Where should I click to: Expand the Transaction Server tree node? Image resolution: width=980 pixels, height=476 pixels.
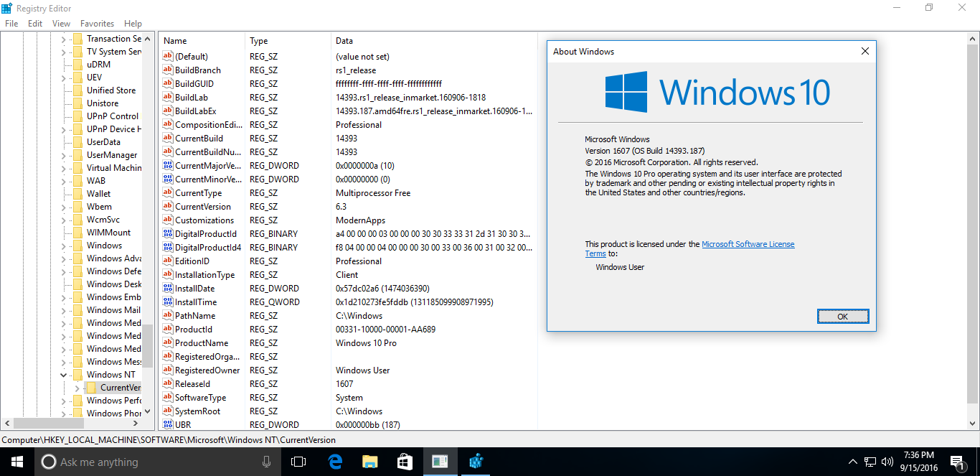[63, 39]
